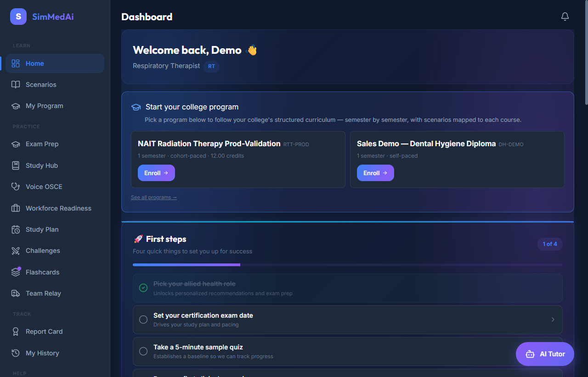Click the Sales Demo — Dental Hygiene Diploma title

click(426, 143)
